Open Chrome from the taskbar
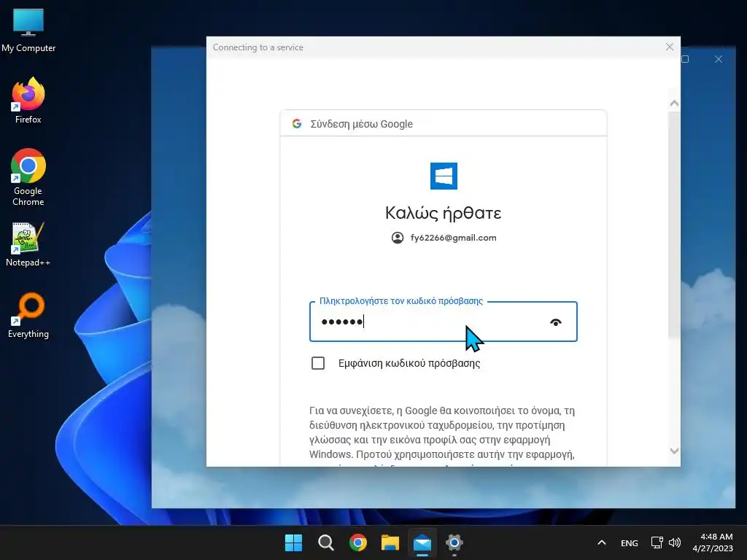The image size is (747, 560). click(x=357, y=542)
